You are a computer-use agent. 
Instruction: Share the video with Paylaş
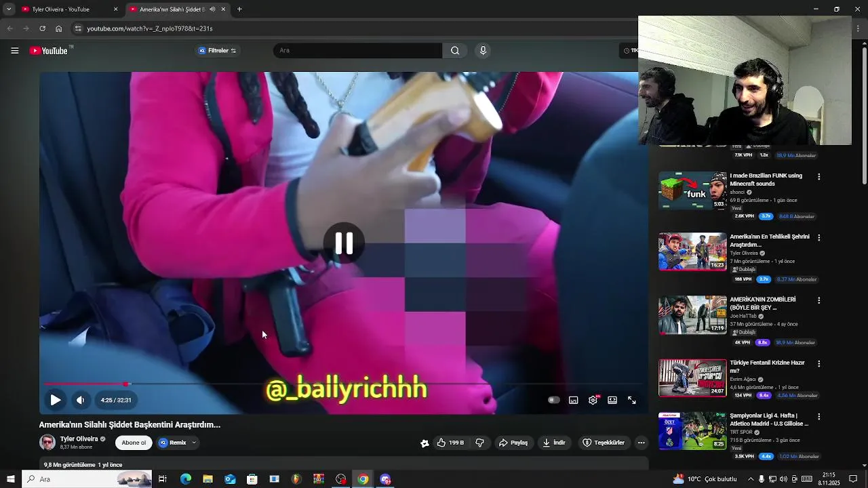(x=513, y=443)
